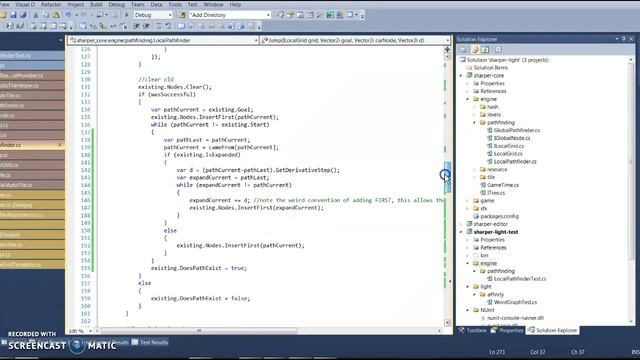
Task: Click Solution Explorer Properties icon
Action: pos(463,50)
